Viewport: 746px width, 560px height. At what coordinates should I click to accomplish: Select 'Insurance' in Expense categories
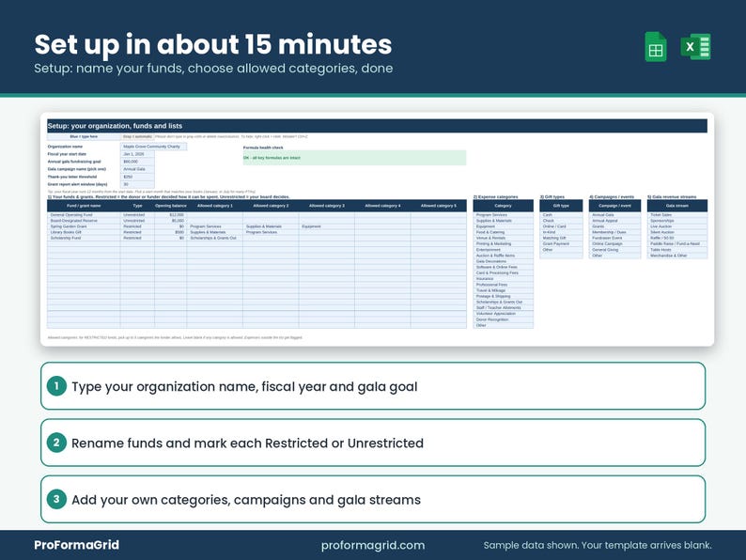coord(503,279)
